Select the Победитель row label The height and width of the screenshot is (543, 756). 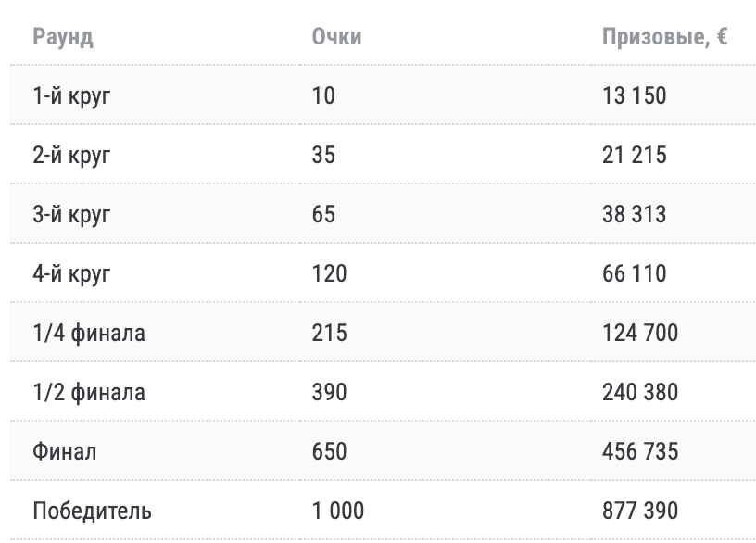[x=92, y=511]
